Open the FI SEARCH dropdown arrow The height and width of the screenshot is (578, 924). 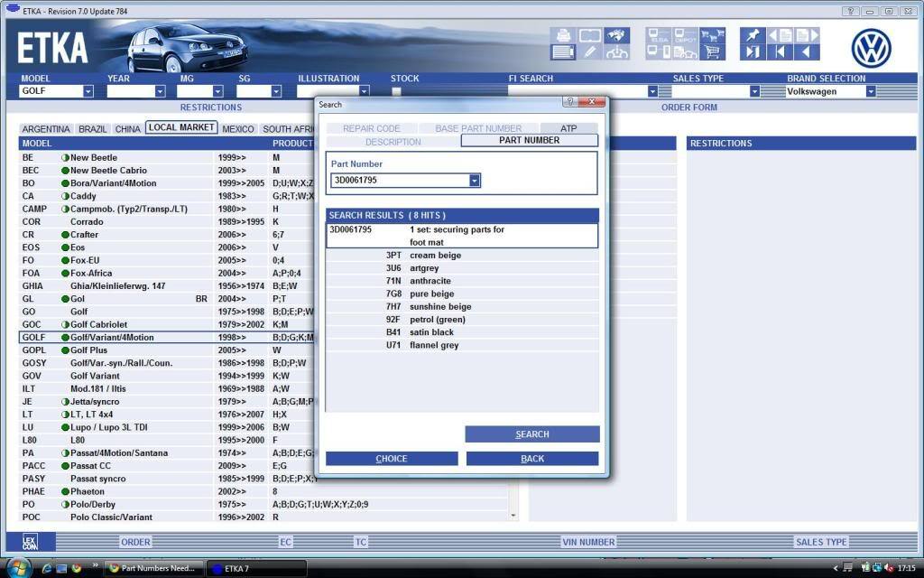(x=652, y=91)
